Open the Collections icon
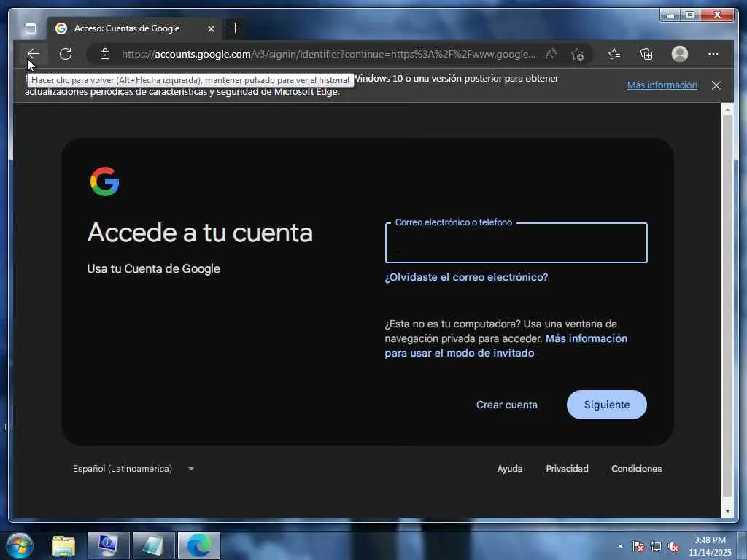Viewport: 747px width, 560px height. click(646, 54)
